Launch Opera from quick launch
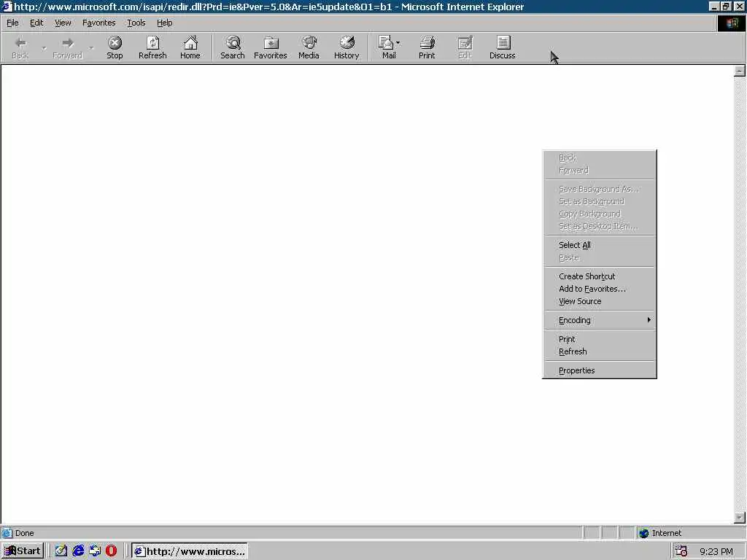This screenshot has width=747, height=560. pyautogui.click(x=111, y=551)
